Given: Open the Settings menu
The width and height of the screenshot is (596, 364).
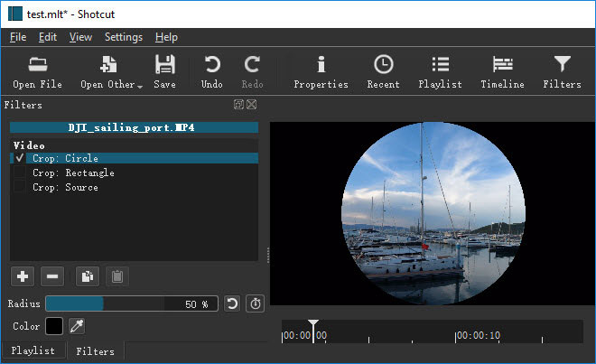Looking at the screenshot, I should tap(124, 37).
